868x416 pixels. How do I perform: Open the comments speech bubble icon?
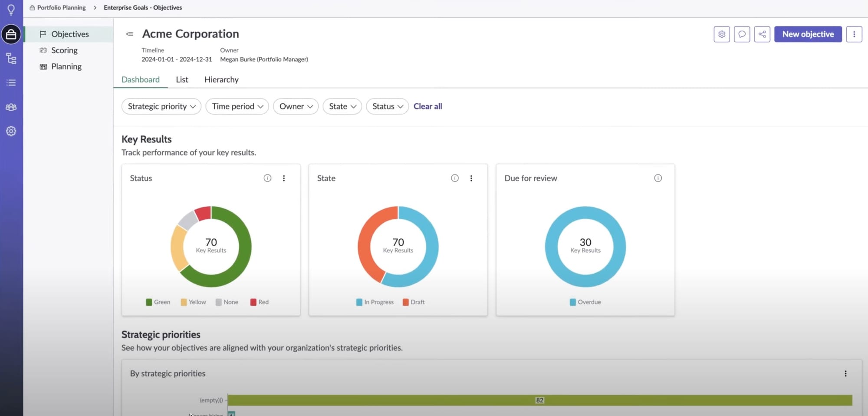742,34
